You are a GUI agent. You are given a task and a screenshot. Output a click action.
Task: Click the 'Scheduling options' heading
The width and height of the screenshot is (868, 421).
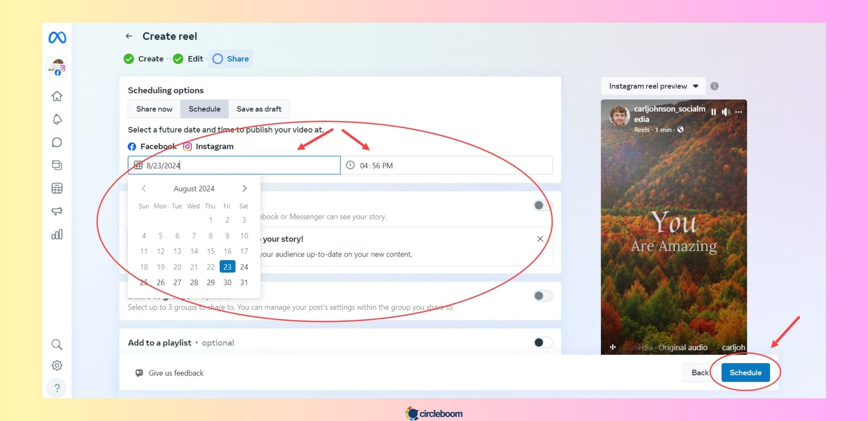tap(166, 90)
